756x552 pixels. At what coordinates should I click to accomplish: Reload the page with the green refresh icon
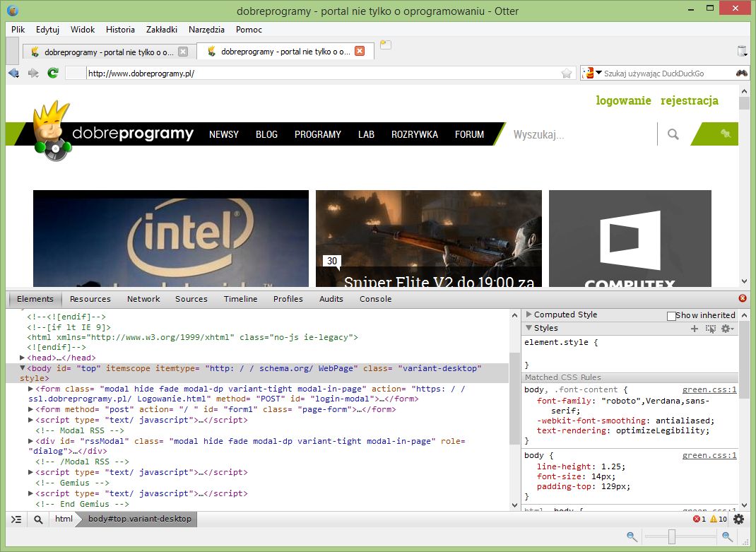(x=53, y=73)
